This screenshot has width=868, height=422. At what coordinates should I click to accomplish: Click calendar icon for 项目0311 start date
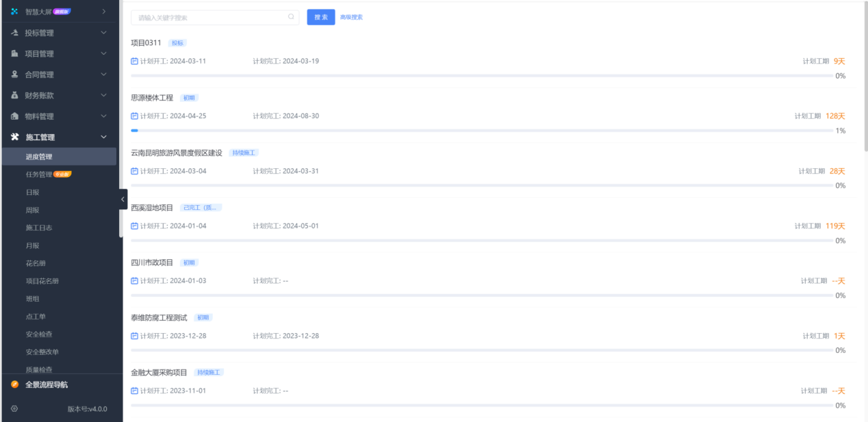tap(135, 61)
